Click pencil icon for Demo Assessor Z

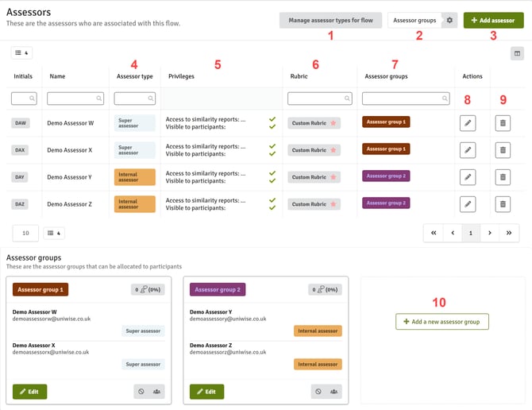tap(468, 204)
